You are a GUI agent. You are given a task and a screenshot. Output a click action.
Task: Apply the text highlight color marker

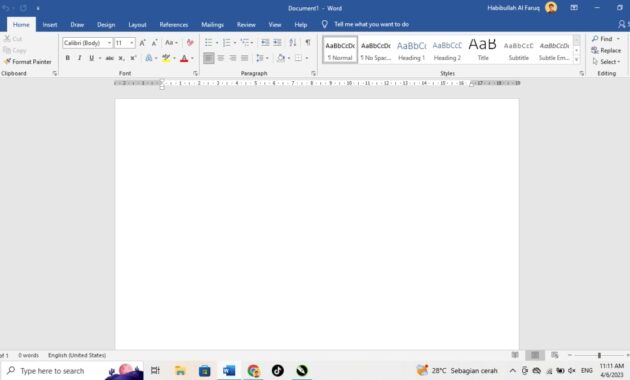[166, 58]
